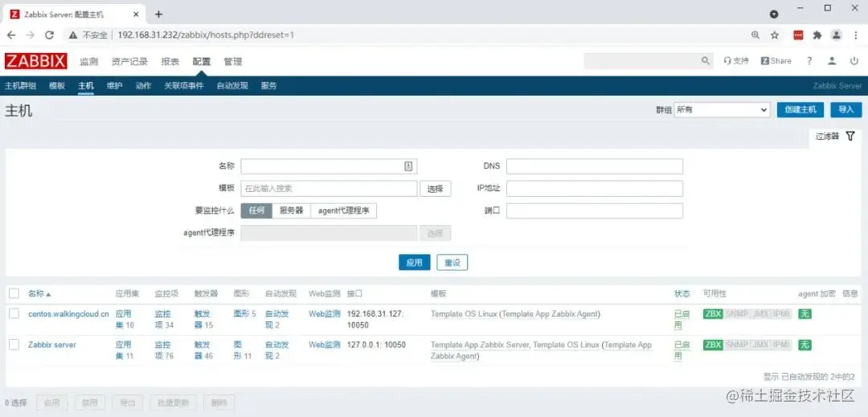Screen dimensions: 868x417
Task: Log out using power icon
Action: 854,61
